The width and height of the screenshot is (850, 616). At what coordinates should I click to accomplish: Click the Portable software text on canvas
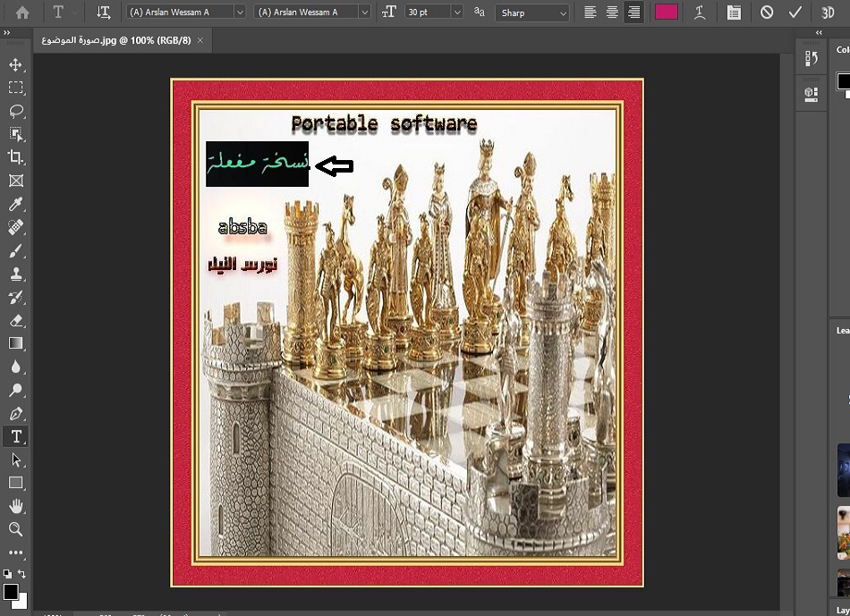[x=384, y=124]
